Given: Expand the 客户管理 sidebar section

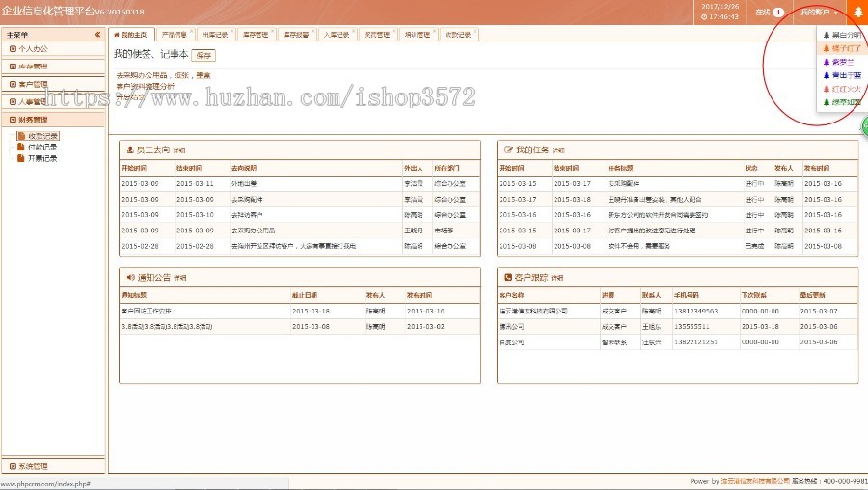Looking at the screenshot, I should 53,84.
